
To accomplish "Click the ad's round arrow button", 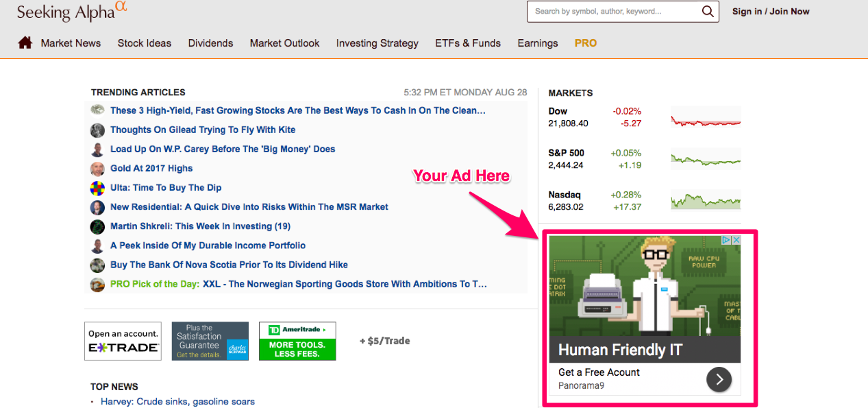I will point(719,379).
